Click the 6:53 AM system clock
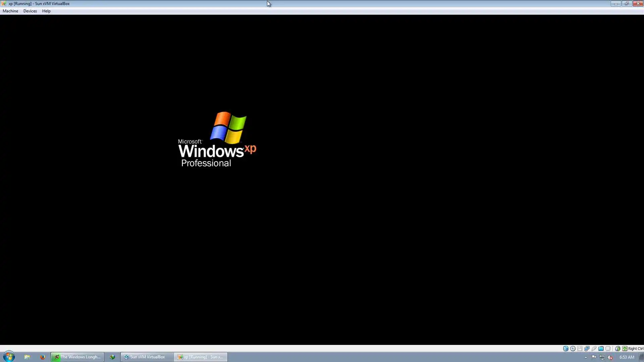 (x=627, y=357)
